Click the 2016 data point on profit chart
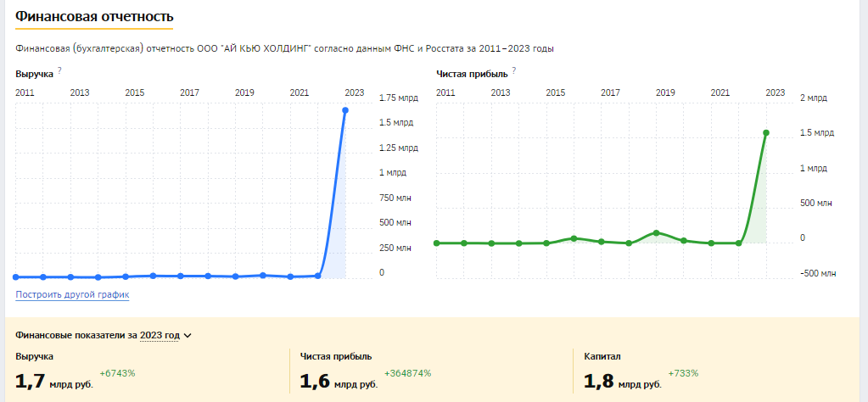868x402 pixels. (x=574, y=238)
